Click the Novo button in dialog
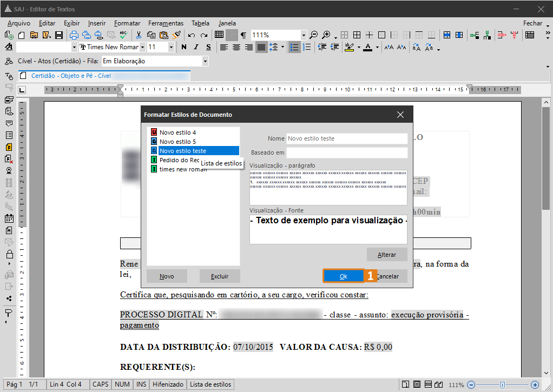 pyautogui.click(x=167, y=276)
